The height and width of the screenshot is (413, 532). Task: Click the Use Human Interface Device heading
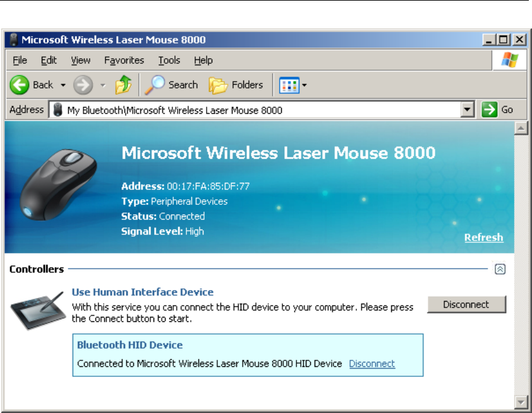pyautogui.click(x=143, y=292)
